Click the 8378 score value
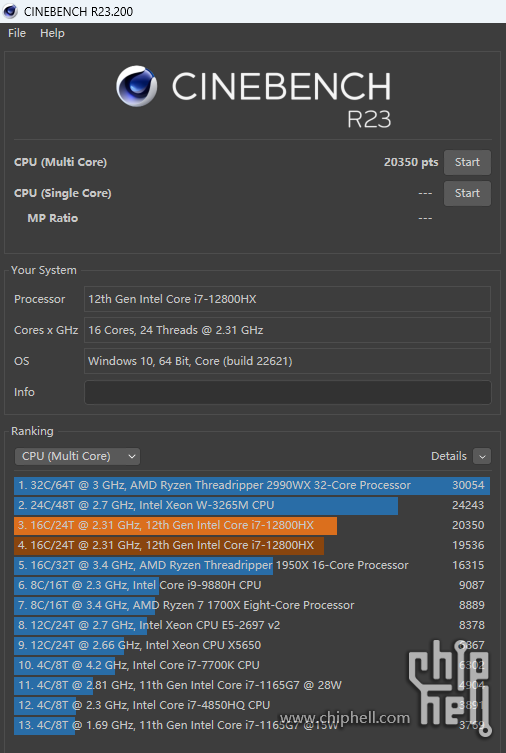 (x=471, y=625)
